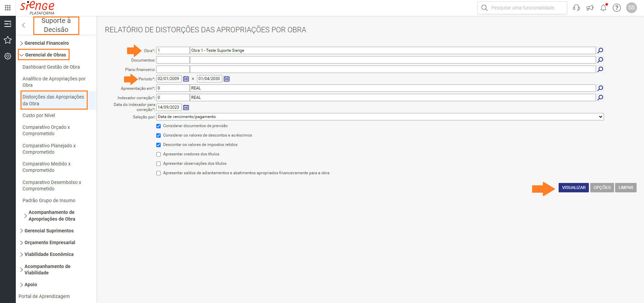The width and height of the screenshot is (644, 303).
Task: Check Apresentar observações dos títulos
Action: (x=158, y=164)
